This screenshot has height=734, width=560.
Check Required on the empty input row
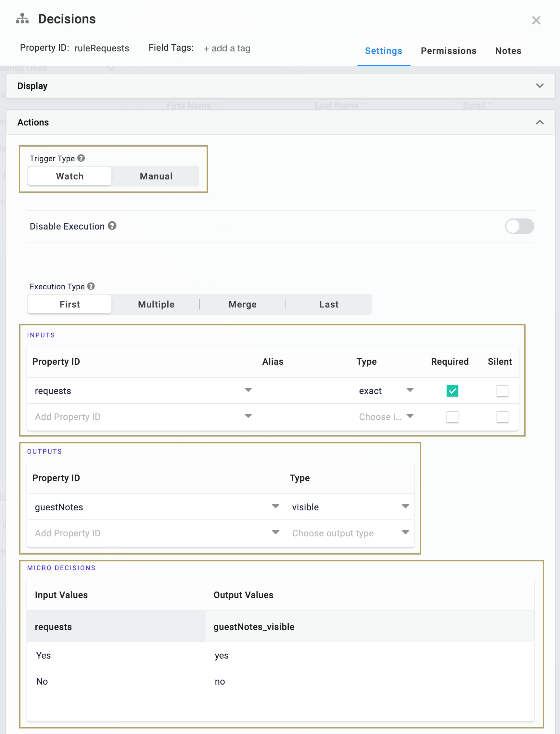[x=452, y=416]
